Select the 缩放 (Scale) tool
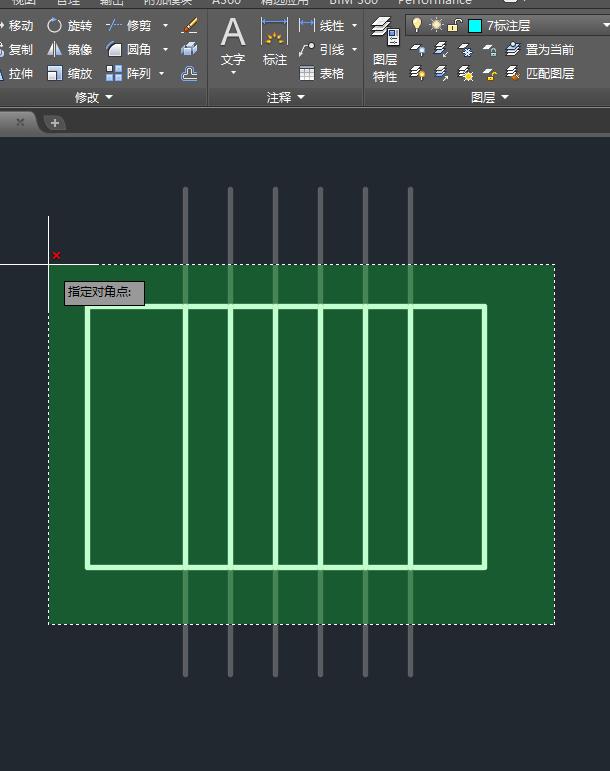Screen dimensions: 610x771 point(69,74)
